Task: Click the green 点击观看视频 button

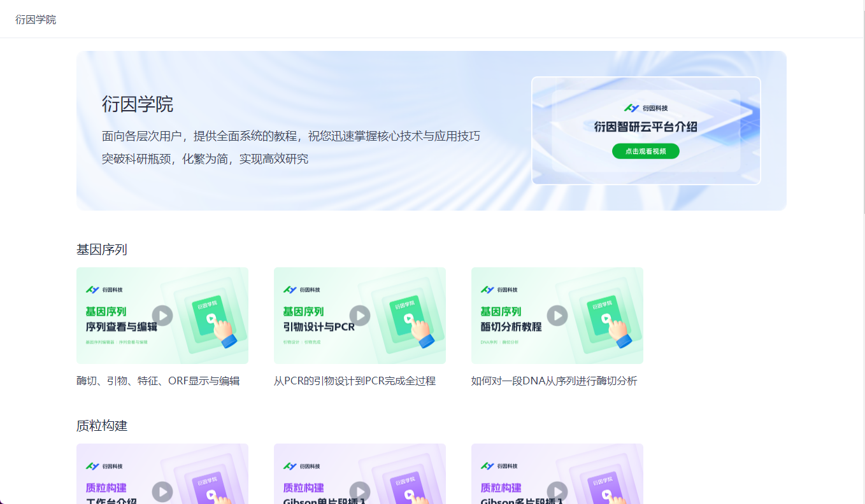Action: [x=645, y=151]
